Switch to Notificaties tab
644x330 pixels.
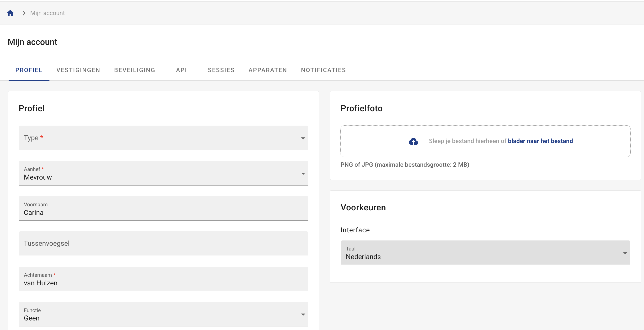click(323, 70)
